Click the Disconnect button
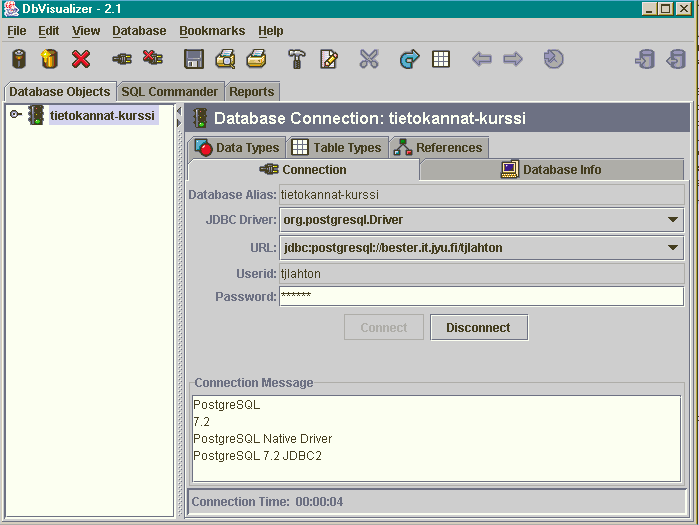Image resolution: width=699 pixels, height=525 pixels. pyautogui.click(x=479, y=328)
